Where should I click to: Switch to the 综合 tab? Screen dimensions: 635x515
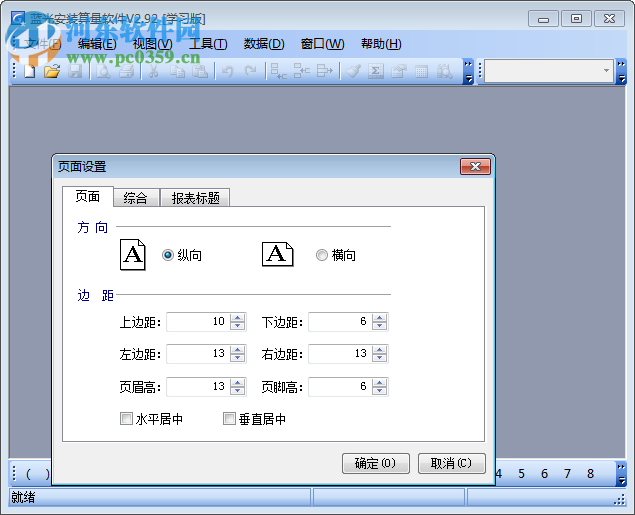pos(136,198)
